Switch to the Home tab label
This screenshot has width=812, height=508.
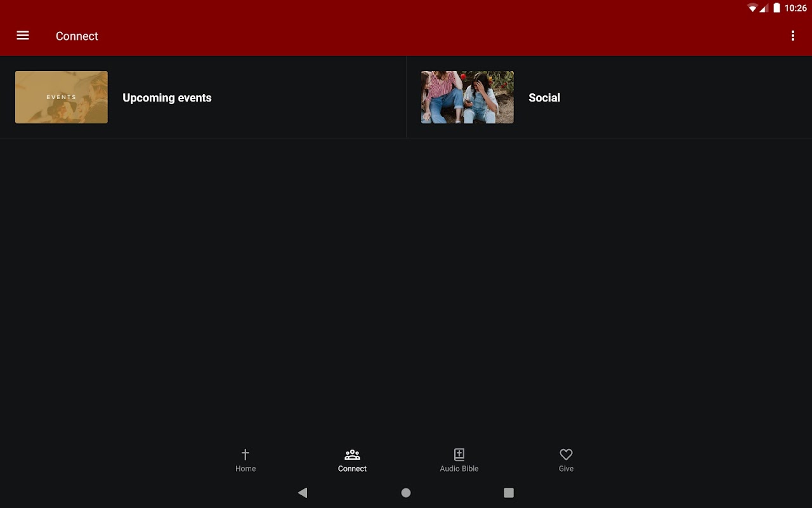[x=246, y=469]
